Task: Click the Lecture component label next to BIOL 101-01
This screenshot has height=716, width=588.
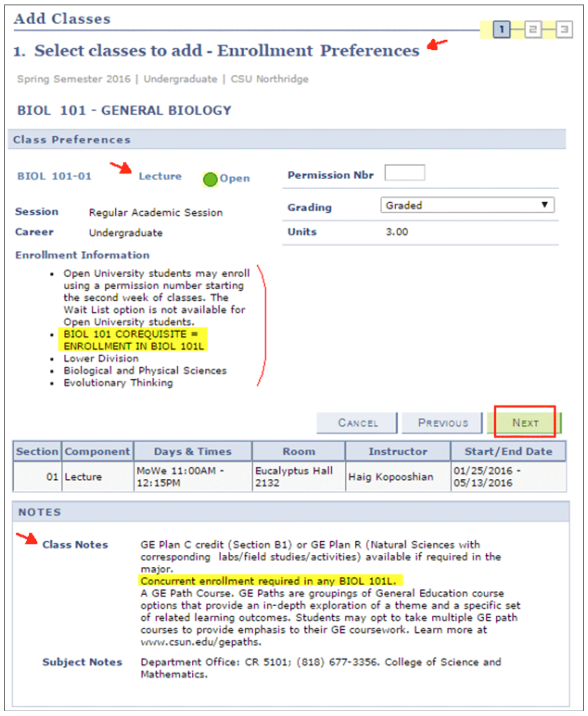Action: [160, 176]
